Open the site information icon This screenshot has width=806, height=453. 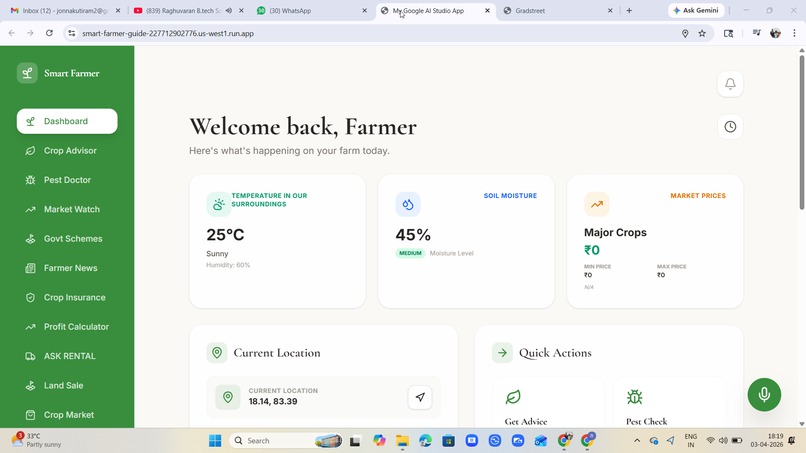(71, 33)
